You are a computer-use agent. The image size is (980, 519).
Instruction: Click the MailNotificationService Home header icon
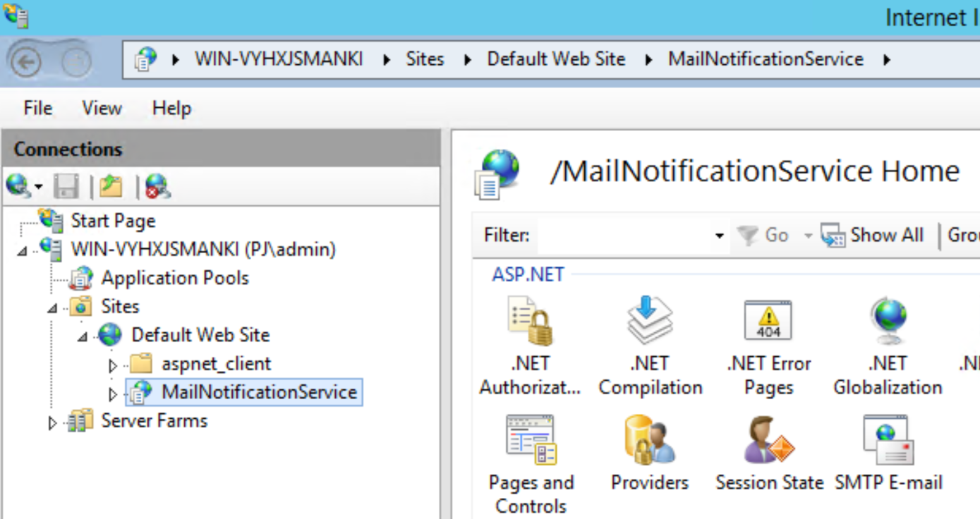(498, 173)
